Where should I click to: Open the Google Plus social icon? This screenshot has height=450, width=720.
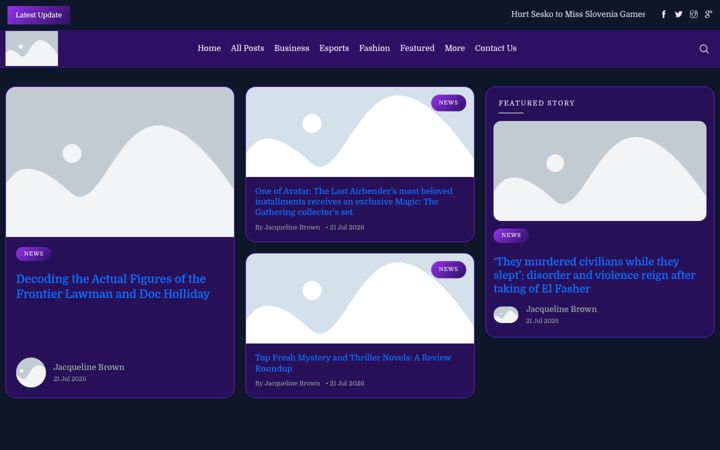pyautogui.click(x=709, y=14)
